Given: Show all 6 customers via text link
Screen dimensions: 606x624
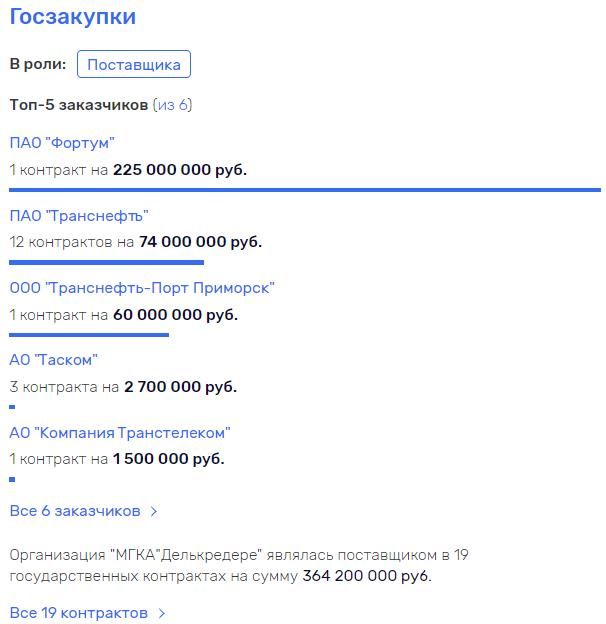Looking at the screenshot, I should point(75,511).
